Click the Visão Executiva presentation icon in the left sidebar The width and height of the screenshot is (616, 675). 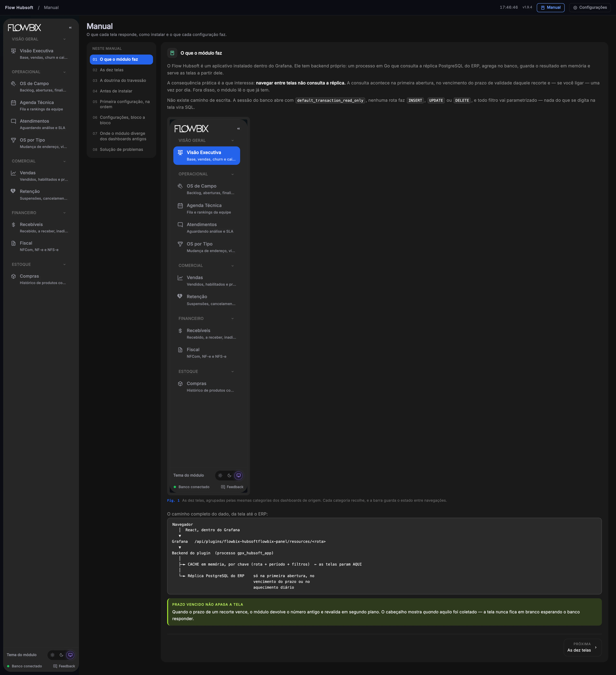(x=13, y=51)
